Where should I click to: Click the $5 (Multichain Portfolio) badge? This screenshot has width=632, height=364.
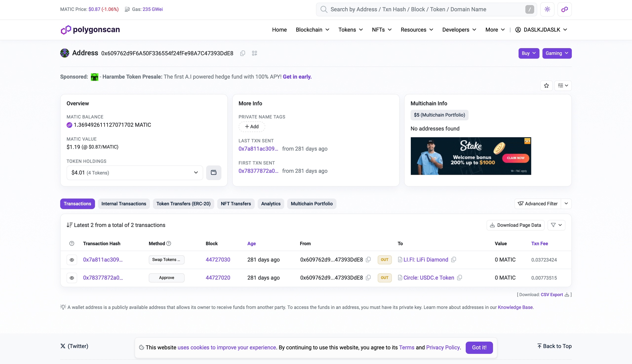[439, 115]
